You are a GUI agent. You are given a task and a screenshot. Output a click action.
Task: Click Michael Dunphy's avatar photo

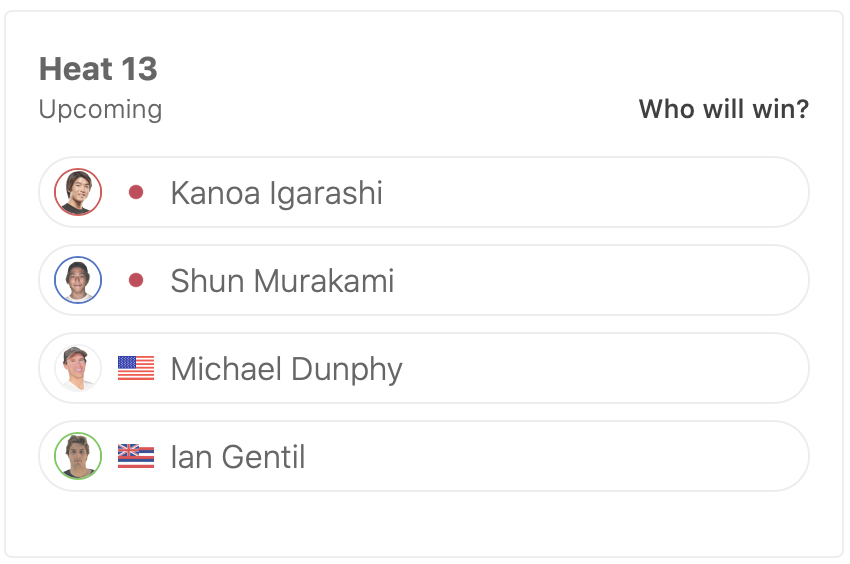point(78,368)
